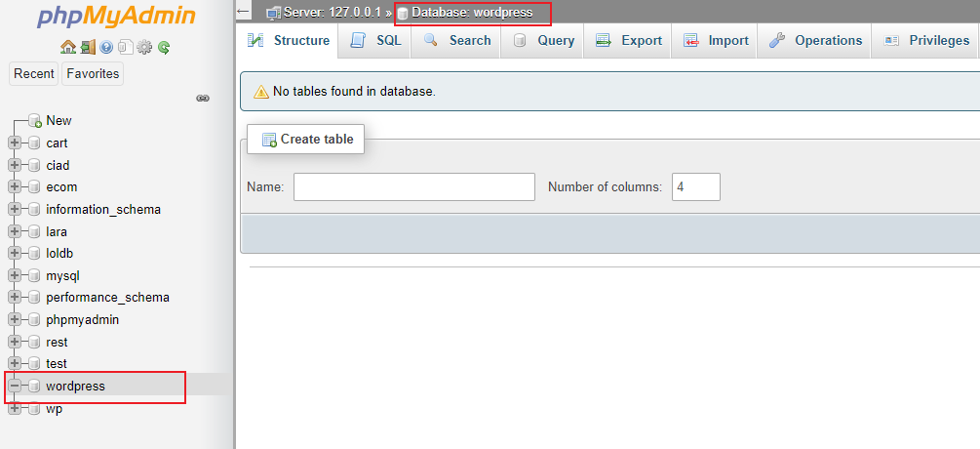The image size is (980, 449).
Task: Select the information_schema database name
Action: pos(103,210)
